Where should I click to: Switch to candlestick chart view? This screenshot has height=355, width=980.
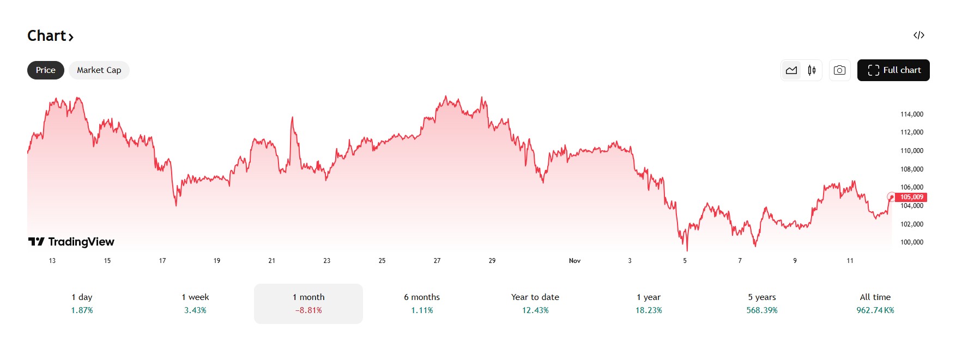tap(812, 70)
